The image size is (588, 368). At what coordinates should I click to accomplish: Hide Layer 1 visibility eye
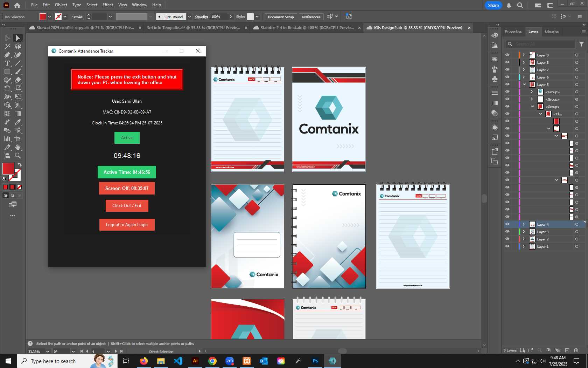[x=507, y=246]
